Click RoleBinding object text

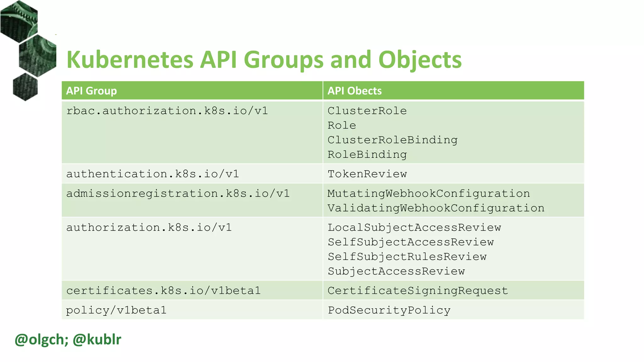coord(367,155)
